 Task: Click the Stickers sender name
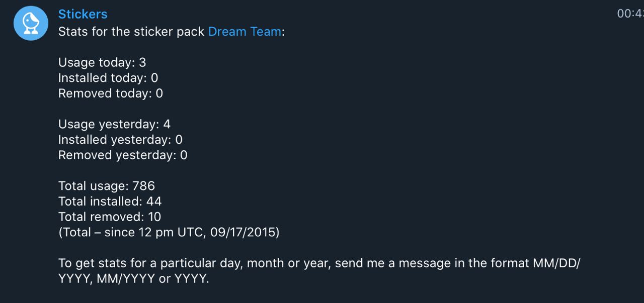[83, 14]
